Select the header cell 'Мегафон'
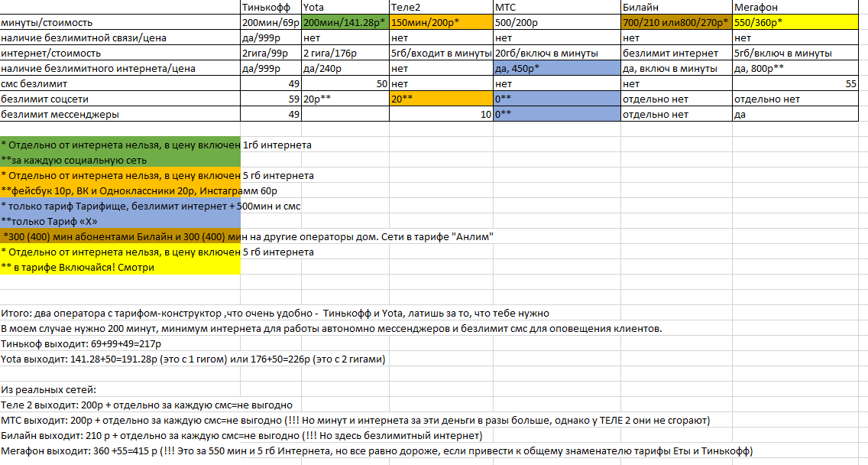 pos(795,7)
